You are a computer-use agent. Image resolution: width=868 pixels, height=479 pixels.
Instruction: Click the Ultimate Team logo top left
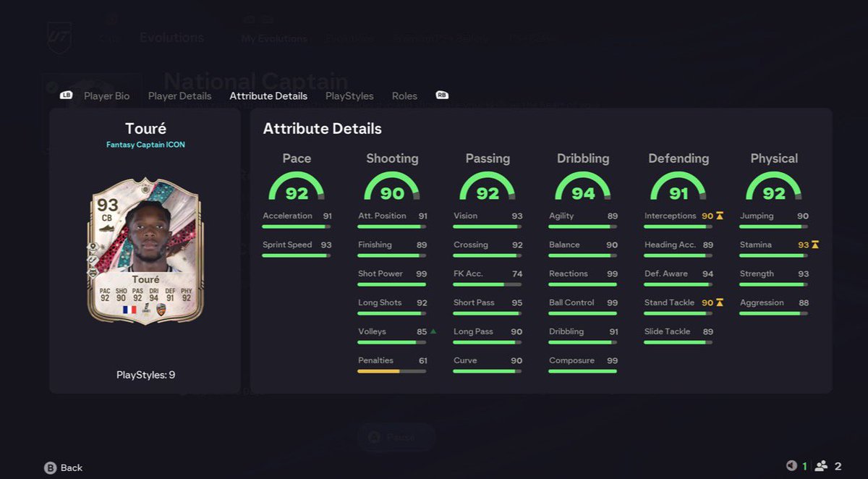pyautogui.click(x=59, y=36)
